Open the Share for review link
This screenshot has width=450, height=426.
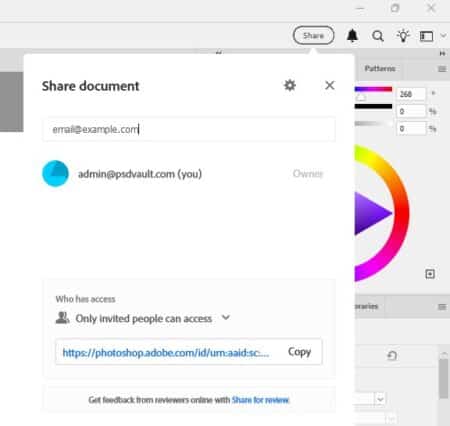coord(260,400)
